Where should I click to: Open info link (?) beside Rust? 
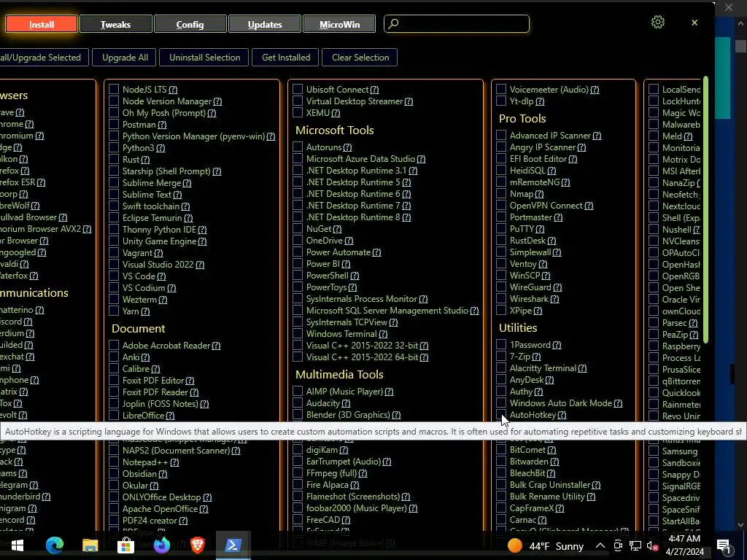(145, 160)
